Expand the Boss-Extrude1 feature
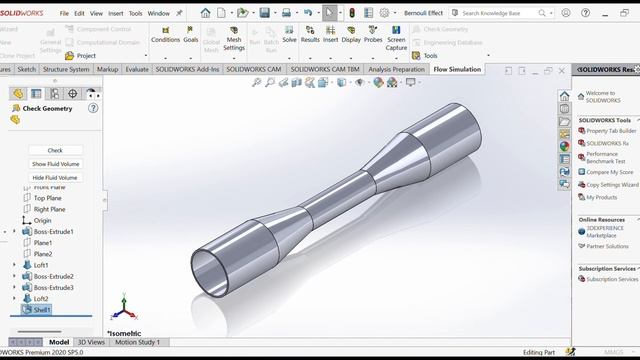The height and width of the screenshot is (360, 640). (x=14, y=231)
